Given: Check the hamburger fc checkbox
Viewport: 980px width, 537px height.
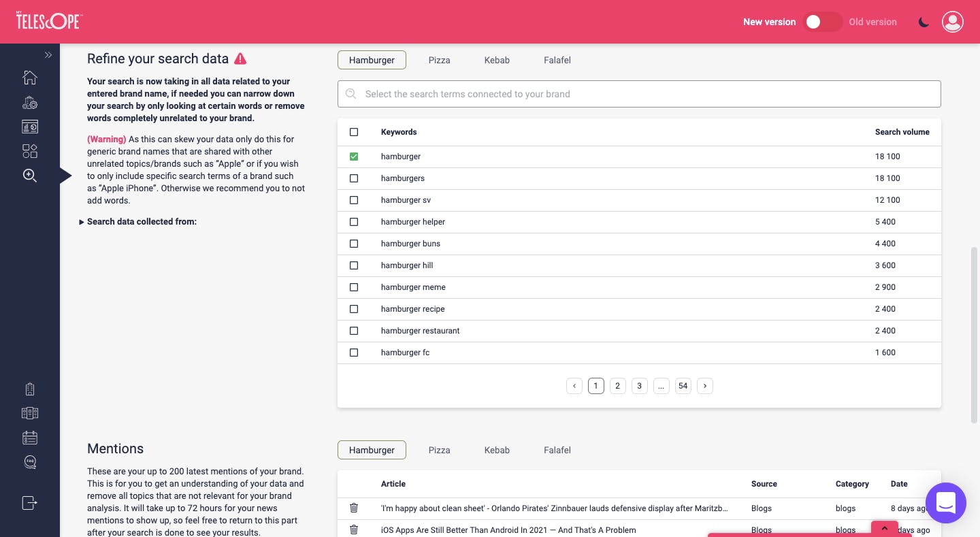Looking at the screenshot, I should 354,353.
